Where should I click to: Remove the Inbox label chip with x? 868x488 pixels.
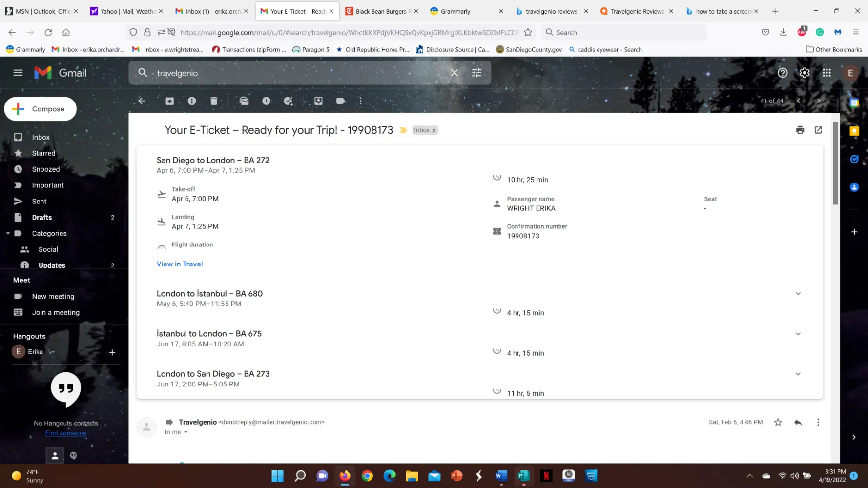click(434, 130)
